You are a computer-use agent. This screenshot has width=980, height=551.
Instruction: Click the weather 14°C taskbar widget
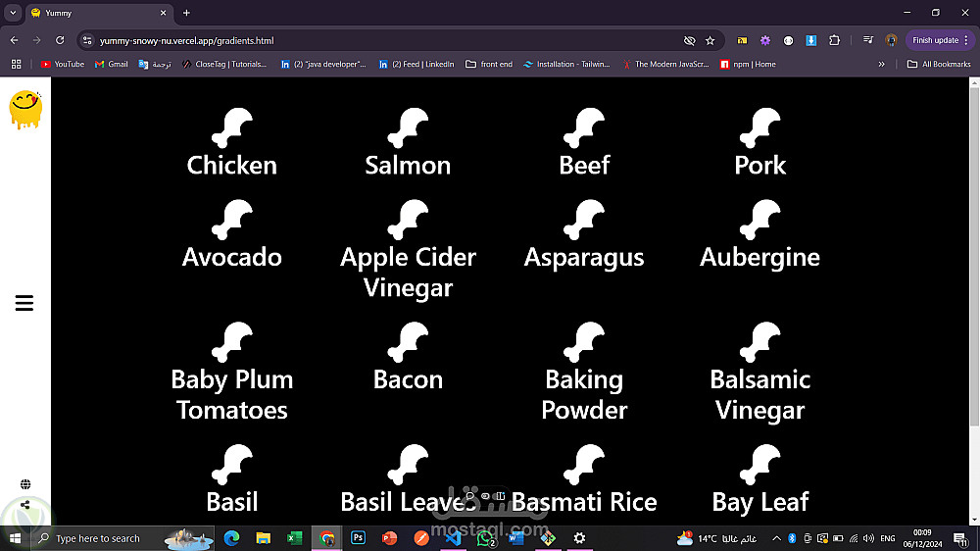[x=716, y=538]
